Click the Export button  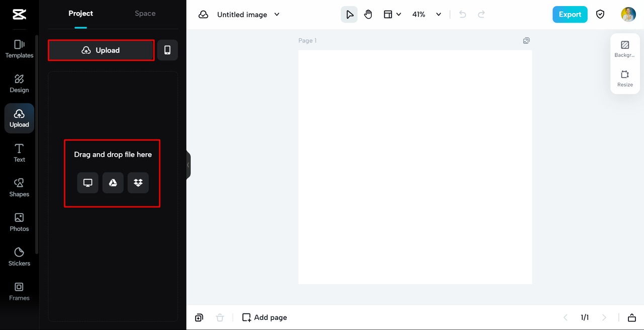[570, 15]
